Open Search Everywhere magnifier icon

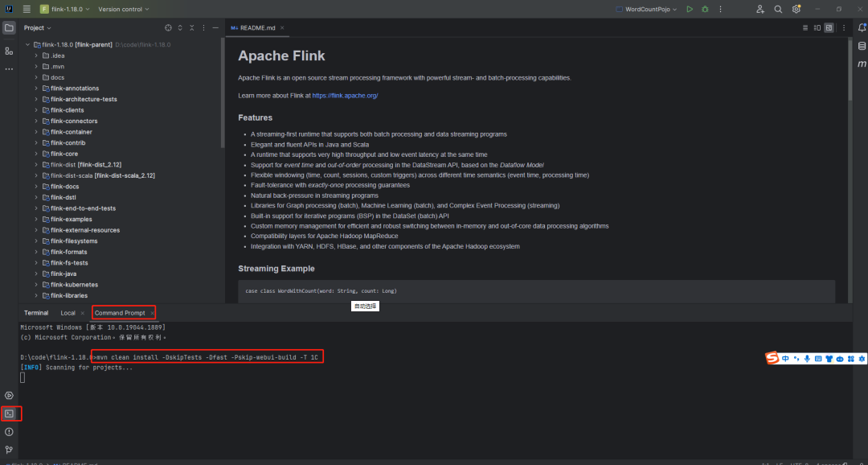778,9
